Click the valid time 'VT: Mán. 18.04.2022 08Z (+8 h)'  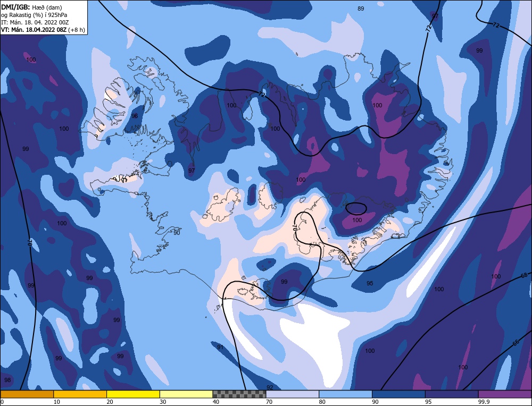[43, 30]
